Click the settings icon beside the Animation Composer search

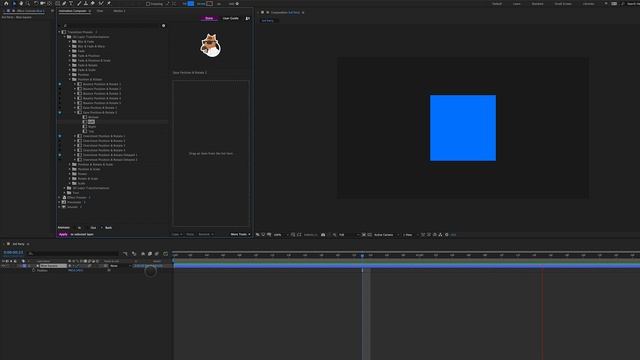pyautogui.click(x=164, y=26)
